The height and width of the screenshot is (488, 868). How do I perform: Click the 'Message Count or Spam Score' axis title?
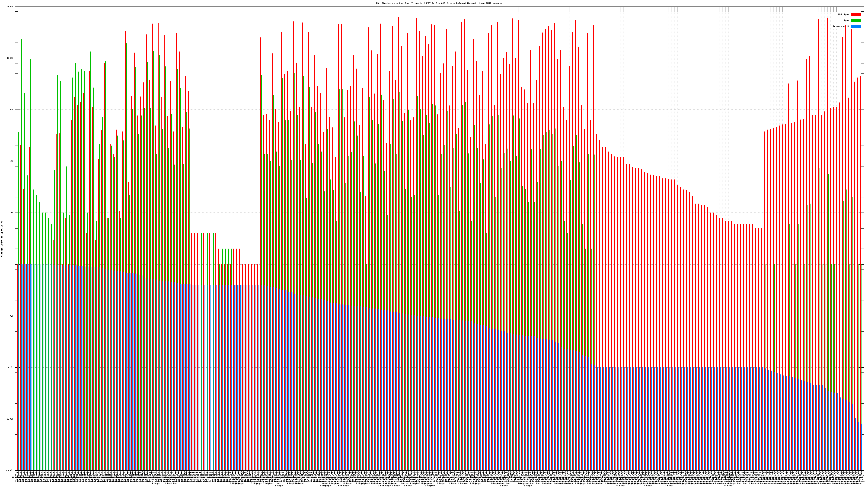coord(2,239)
